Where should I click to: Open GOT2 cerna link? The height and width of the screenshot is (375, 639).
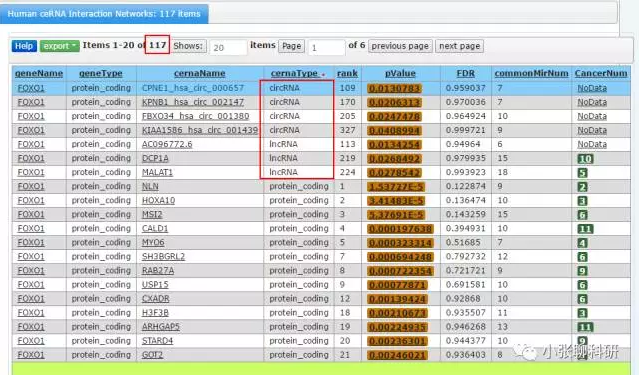(152, 355)
